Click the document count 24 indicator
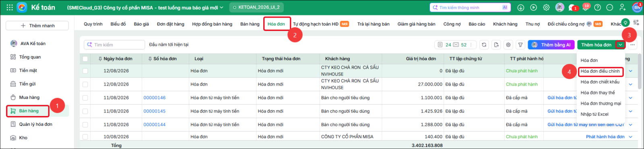 (445, 45)
